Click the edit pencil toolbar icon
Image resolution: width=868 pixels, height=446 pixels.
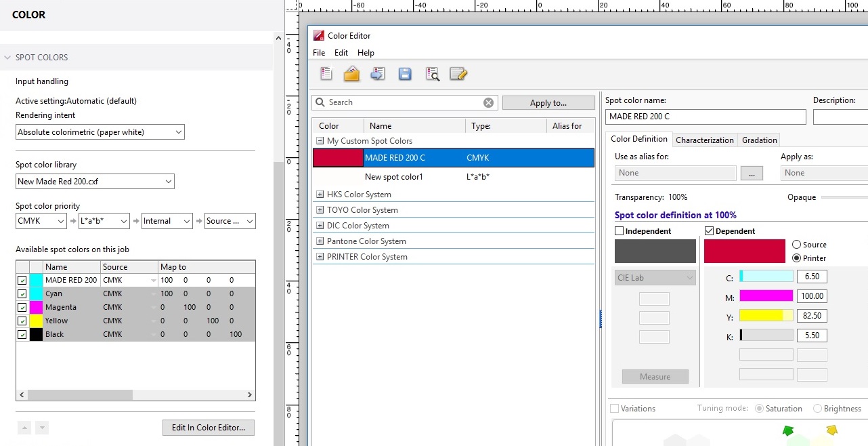tap(458, 74)
